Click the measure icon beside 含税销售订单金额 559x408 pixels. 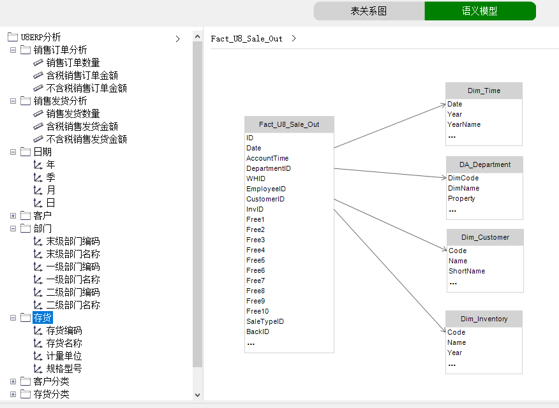click(38, 76)
